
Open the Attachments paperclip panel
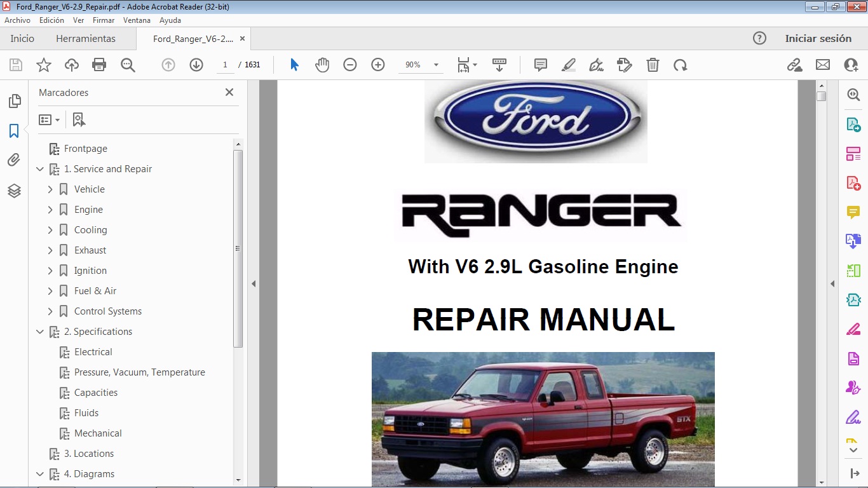tap(14, 160)
